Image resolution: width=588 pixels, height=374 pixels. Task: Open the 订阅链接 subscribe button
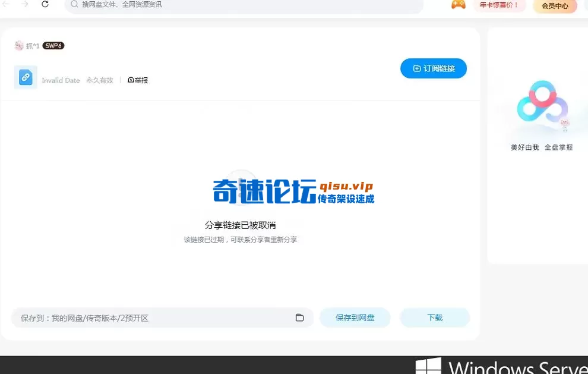click(x=434, y=68)
